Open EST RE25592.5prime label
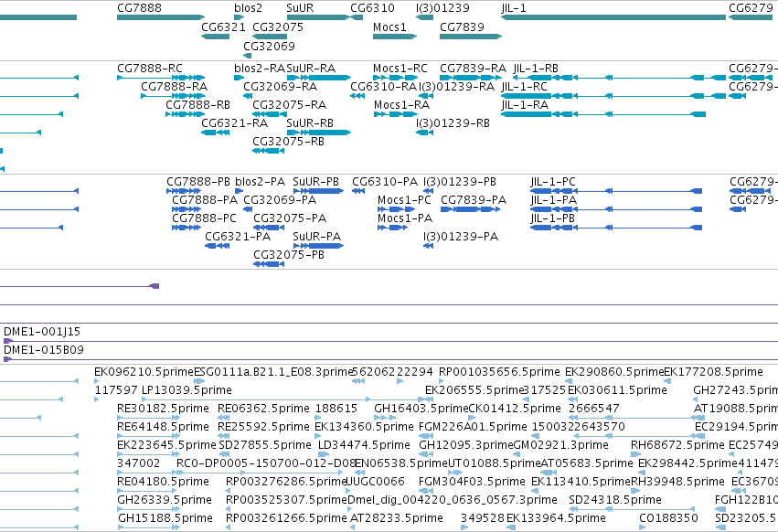778x532 pixels. coord(263,427)
